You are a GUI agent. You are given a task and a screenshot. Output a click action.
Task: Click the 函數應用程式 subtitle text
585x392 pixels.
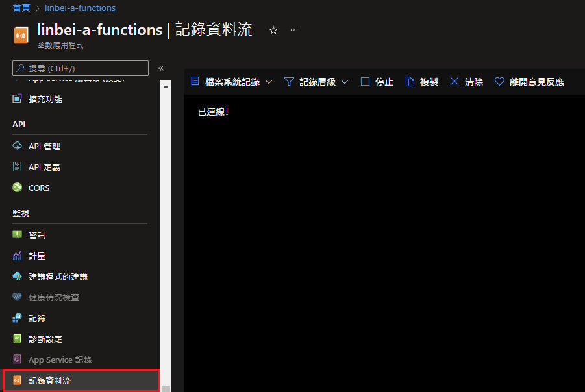click(60, 45)
